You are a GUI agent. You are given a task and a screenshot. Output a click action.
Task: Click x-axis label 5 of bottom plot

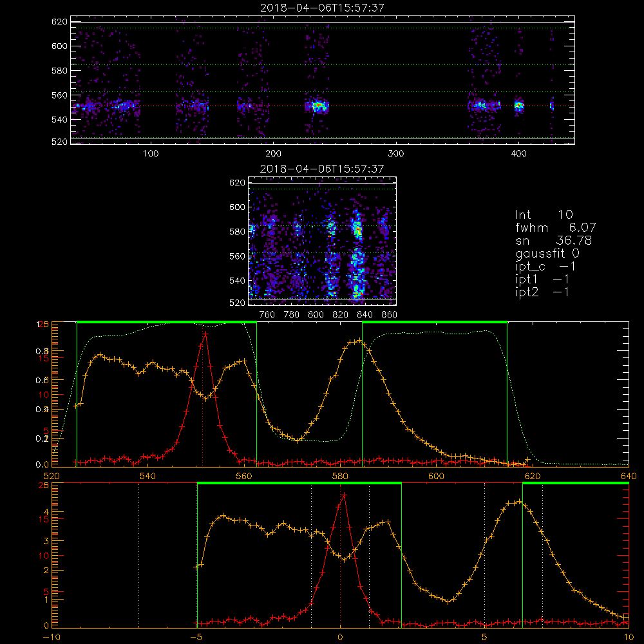(x=485, y=638)
